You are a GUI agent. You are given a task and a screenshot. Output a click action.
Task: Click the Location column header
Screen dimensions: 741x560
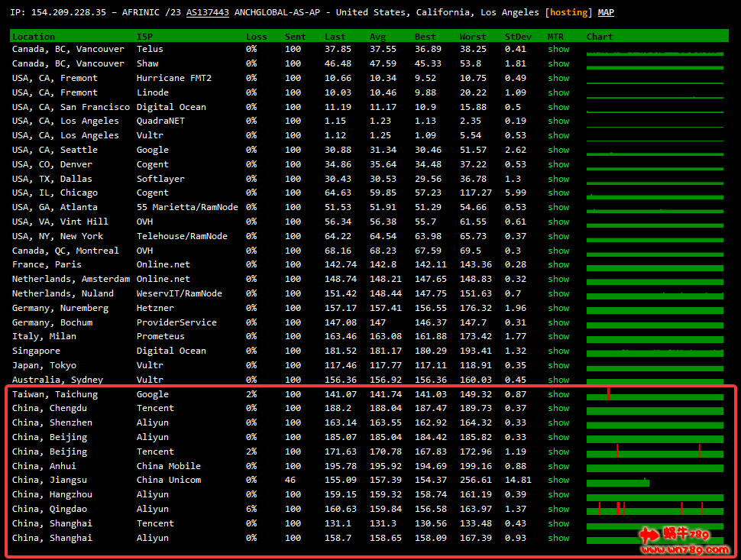pyautogui.click(x=34, y=36)
